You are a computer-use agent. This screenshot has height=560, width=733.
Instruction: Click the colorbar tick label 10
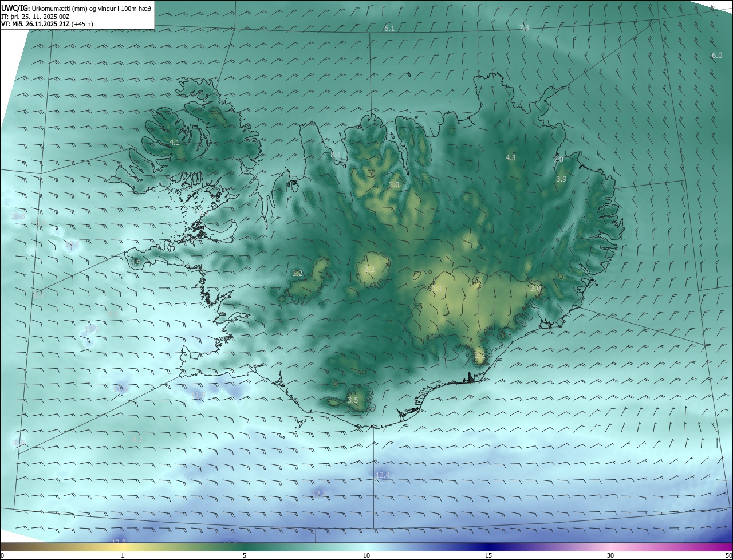click(x=366, y=555)
